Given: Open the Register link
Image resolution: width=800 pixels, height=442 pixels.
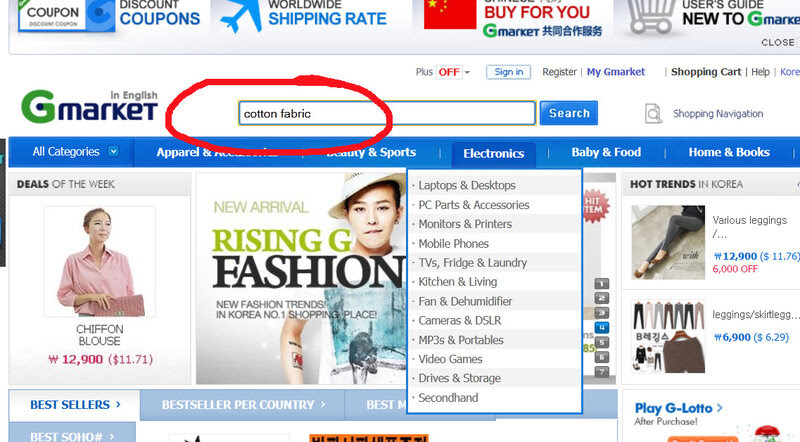Looking at the screenshot, I should 559,72.
